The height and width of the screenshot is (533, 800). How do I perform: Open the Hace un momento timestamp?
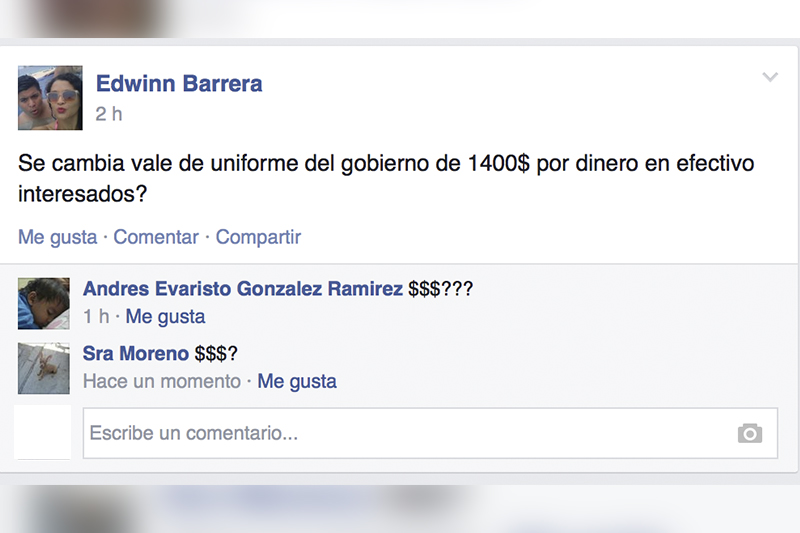(162, 382)
